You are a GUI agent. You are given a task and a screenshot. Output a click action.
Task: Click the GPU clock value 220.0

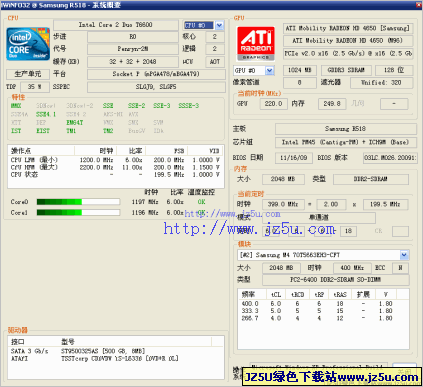coord(273,104)
